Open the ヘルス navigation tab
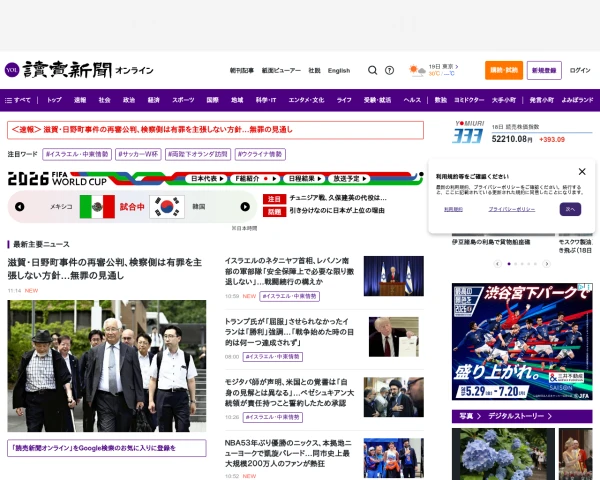600x480 pixels. tap(412, 100)
